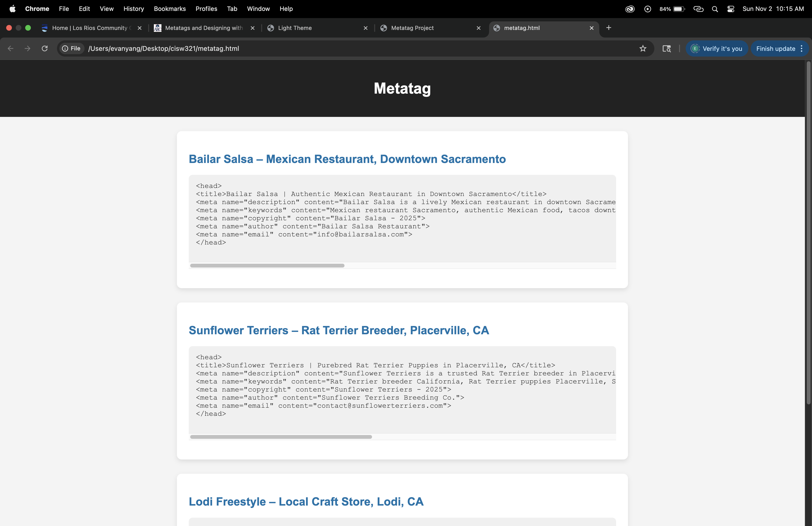Close the Light Theme tab

tap(365, 28)
